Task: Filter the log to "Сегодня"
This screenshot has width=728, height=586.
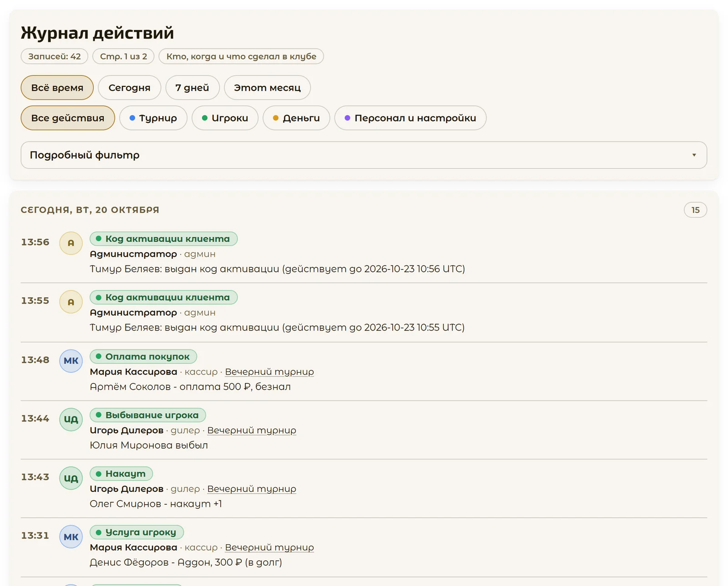Action: pyautogui.click(x=129, y=87)
